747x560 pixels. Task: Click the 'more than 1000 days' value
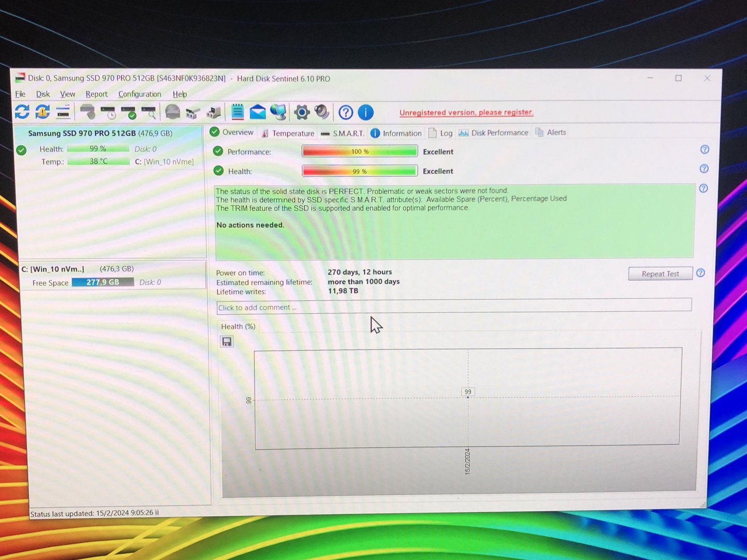pos(364,282)
